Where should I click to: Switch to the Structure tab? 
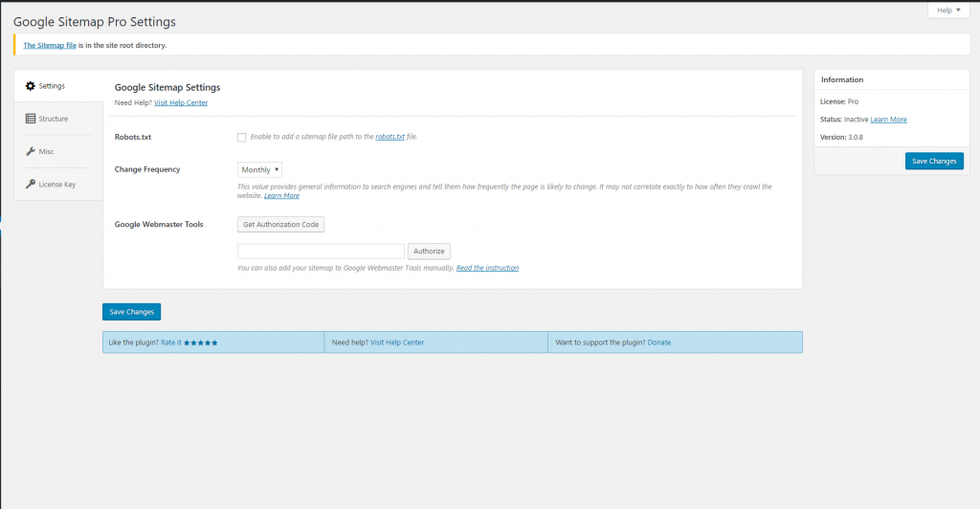pyautogui.click(x=58, y=119)
